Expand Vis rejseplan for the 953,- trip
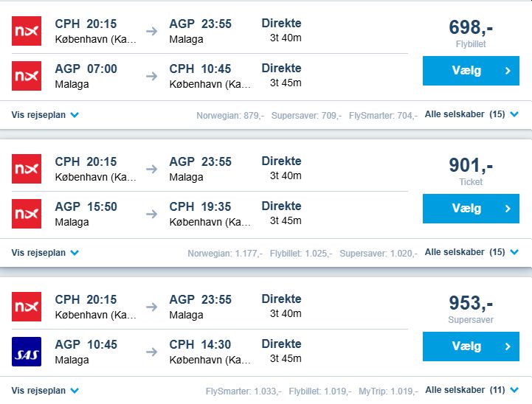The height and width of the screenshot is (404, 532). click(44, 390)
